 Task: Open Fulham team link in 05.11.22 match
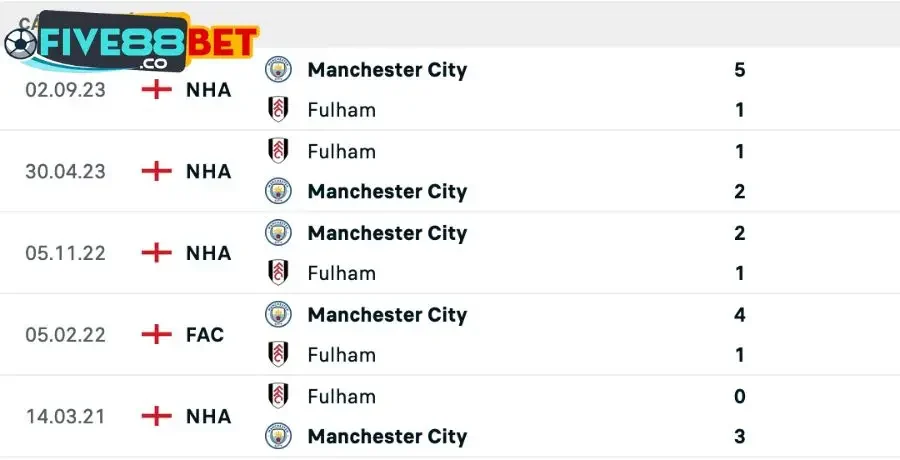pos(341,273)
